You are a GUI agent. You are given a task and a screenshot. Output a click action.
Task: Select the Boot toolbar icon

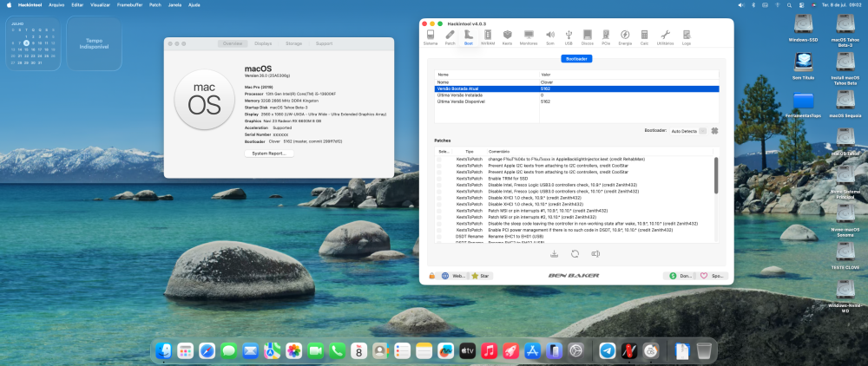[x=469, y=37]
